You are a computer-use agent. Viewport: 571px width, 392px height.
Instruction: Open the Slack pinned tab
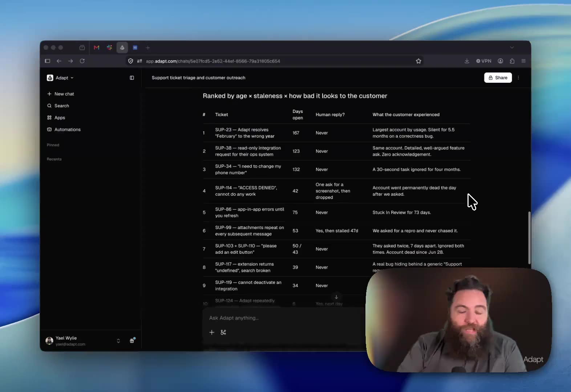109,48
